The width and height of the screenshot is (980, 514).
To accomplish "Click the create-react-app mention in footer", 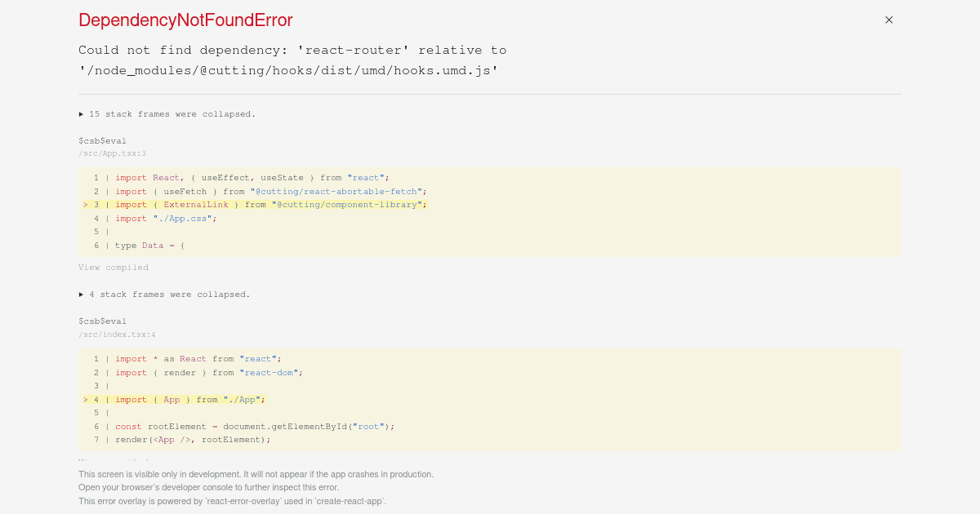I will 353,500.
